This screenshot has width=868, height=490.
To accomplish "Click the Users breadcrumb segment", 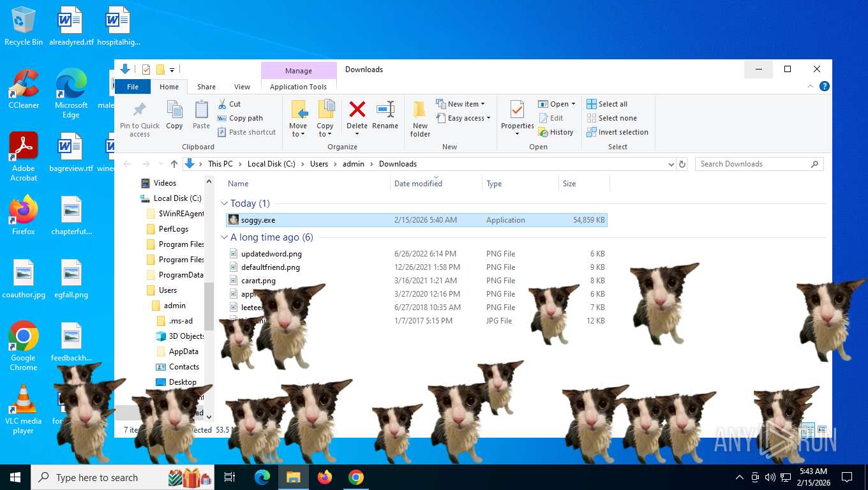I will click(319, 164).
